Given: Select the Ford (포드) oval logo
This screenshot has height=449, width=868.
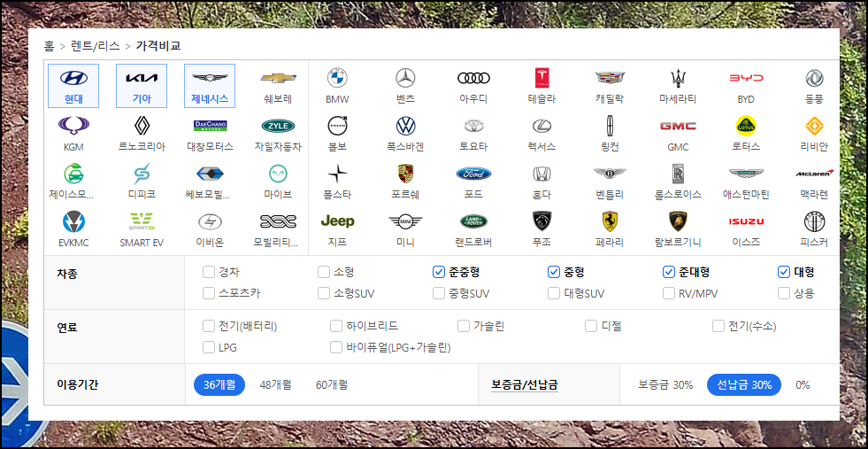Looking at the screenshot, I should coord(474,174).
